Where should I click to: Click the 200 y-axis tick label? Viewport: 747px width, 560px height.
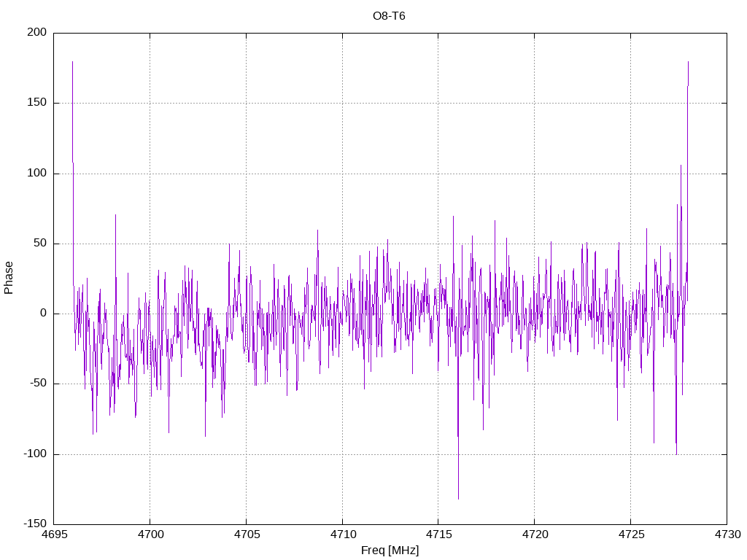coord(37,32)
